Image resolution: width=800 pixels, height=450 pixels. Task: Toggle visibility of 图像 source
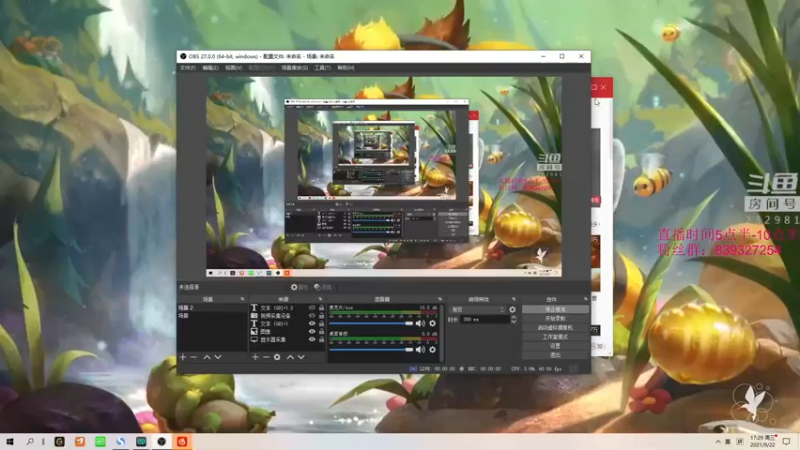[312, 332]
